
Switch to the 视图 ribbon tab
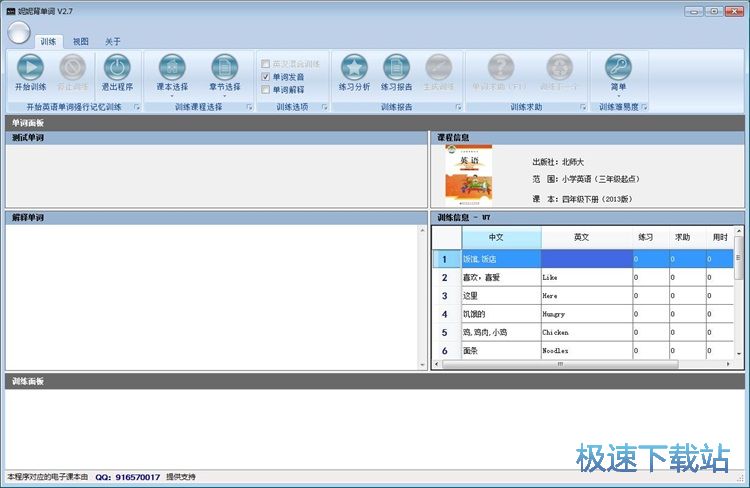[80, 42]
